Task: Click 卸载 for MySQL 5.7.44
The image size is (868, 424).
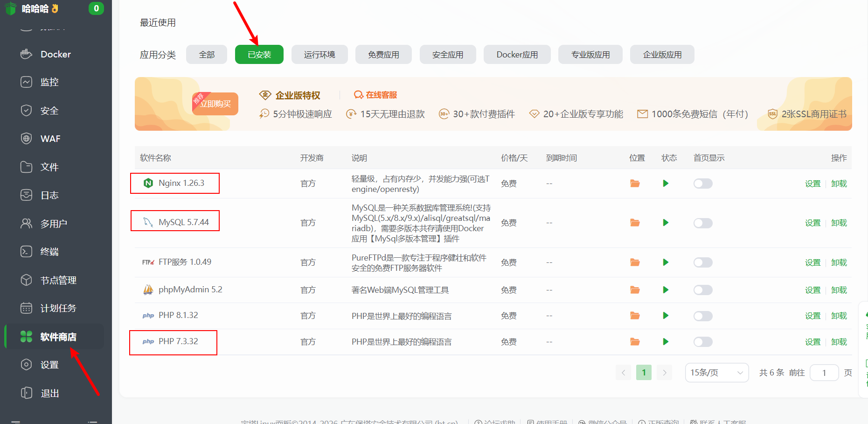Action: pyautogui.click(x=839, y=223)
